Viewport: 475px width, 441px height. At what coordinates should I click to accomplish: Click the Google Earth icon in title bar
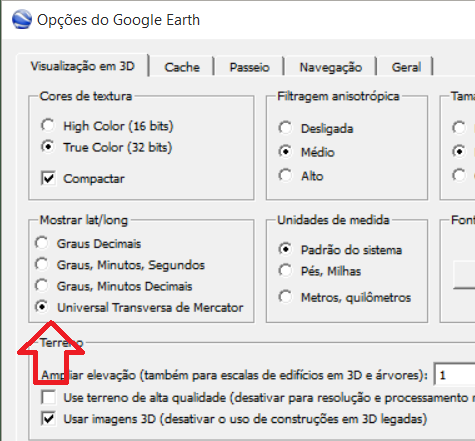pos(22,19)
